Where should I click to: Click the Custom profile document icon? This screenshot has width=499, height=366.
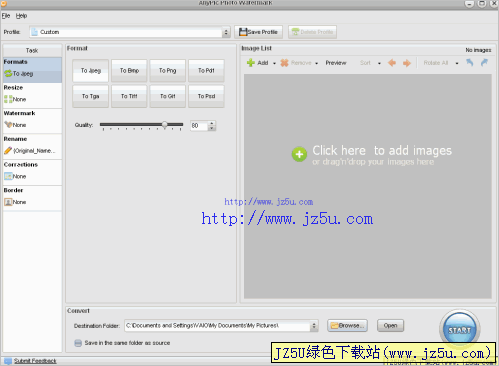[34, 32]
